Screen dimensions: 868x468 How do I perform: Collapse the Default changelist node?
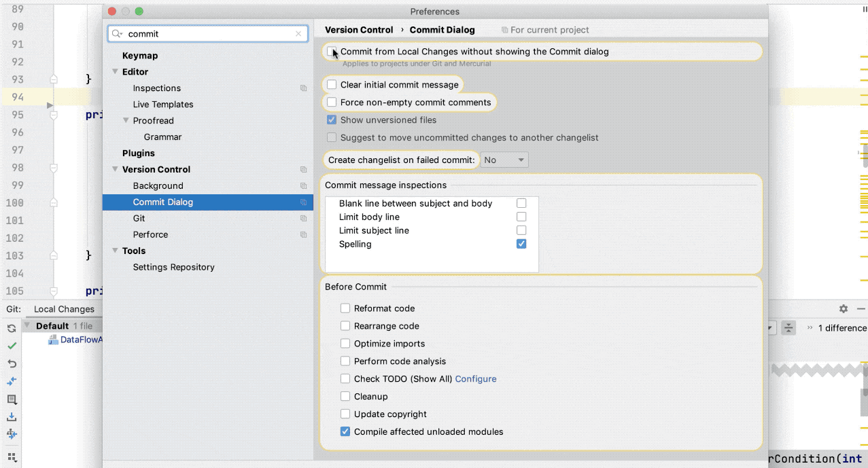pos(28,326)
